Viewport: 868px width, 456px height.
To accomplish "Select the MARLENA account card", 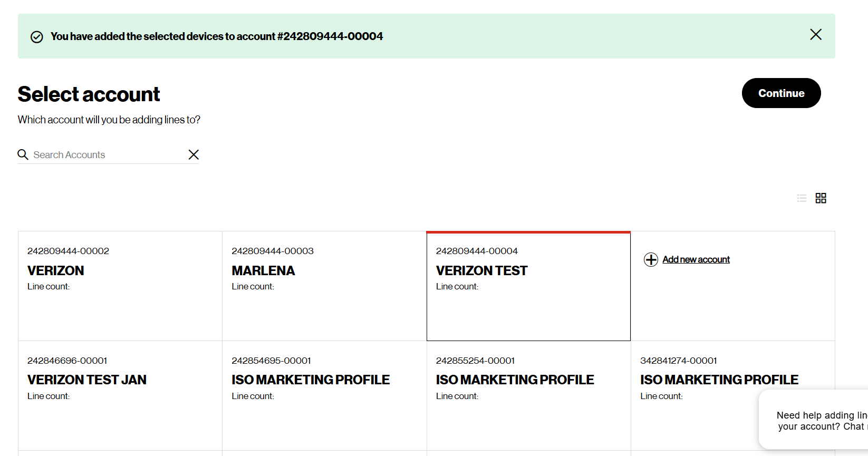I will [x=324, y=286].
